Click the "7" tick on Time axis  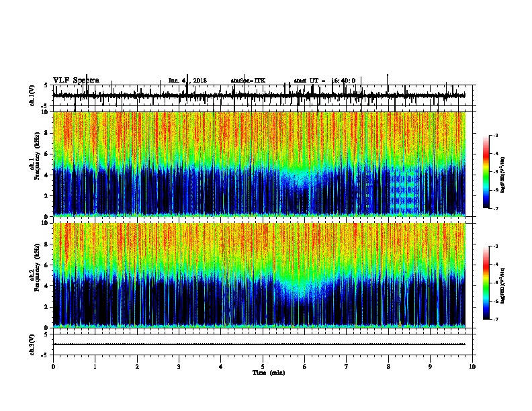coord(347,367)
